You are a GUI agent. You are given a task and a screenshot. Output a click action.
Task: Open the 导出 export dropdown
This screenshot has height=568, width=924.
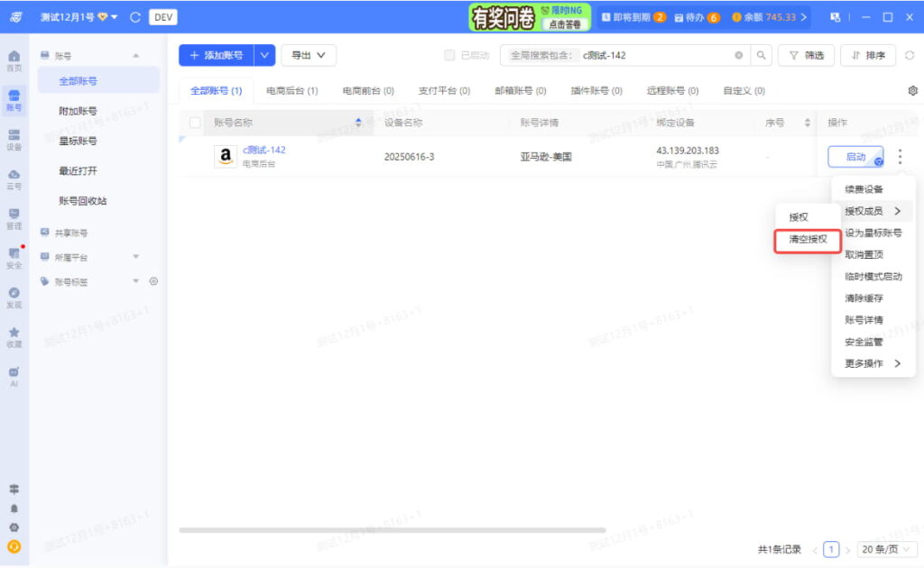pos(308,55)
